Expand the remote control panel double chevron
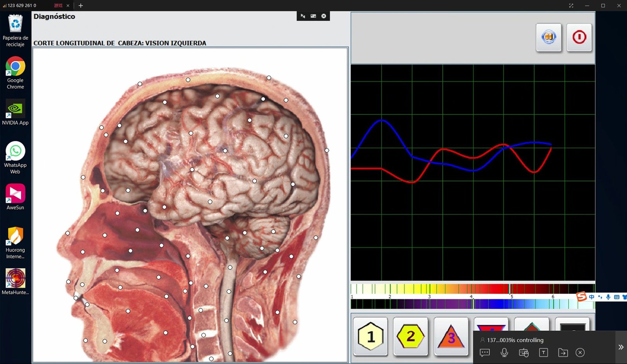Viewport: 627px width, 364px height. pos(621,347)
